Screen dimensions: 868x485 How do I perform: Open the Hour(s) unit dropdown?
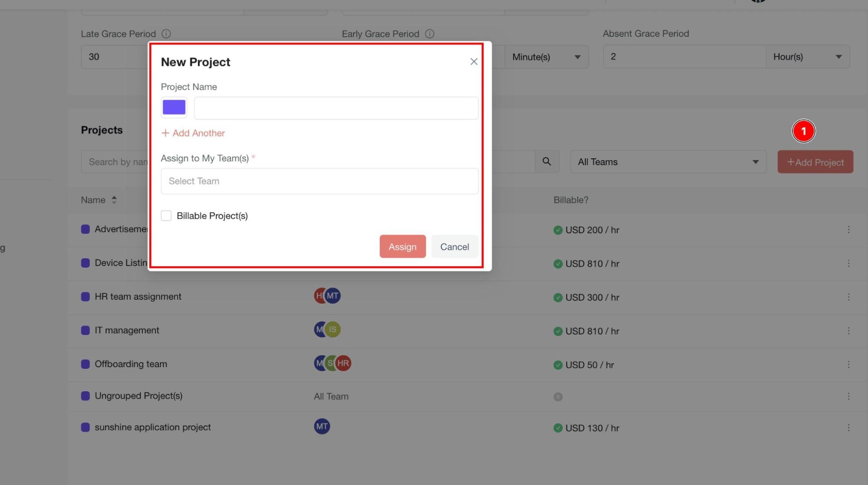807,57
